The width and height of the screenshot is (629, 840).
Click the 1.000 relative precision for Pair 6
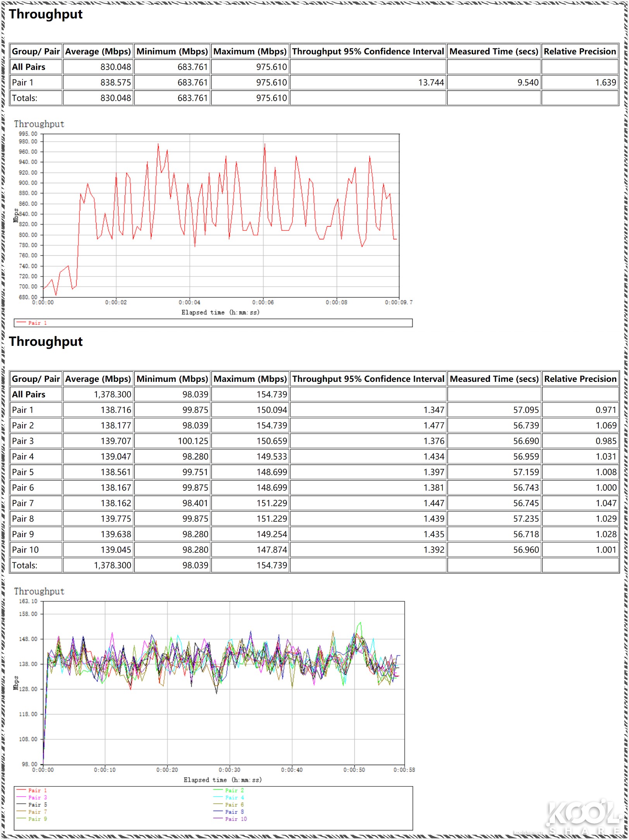point(606,488)
